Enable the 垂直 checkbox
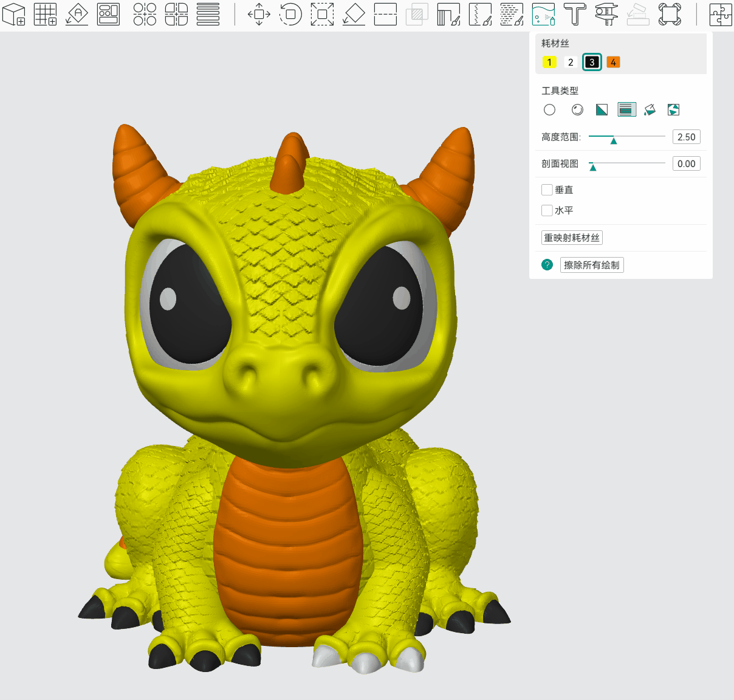 [547, 190]
